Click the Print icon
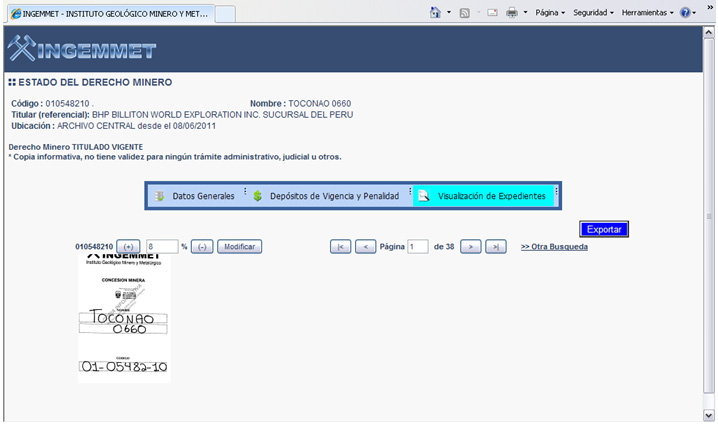 [x=512, y=13]
